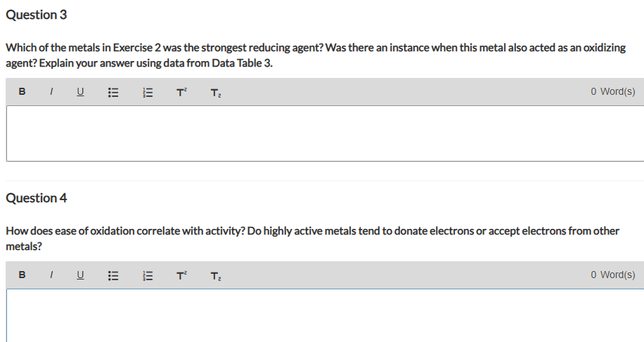Toggle italic in Question 4 toolbar
This screenshot has width=644, height=342.
click(x=51, y=275)
